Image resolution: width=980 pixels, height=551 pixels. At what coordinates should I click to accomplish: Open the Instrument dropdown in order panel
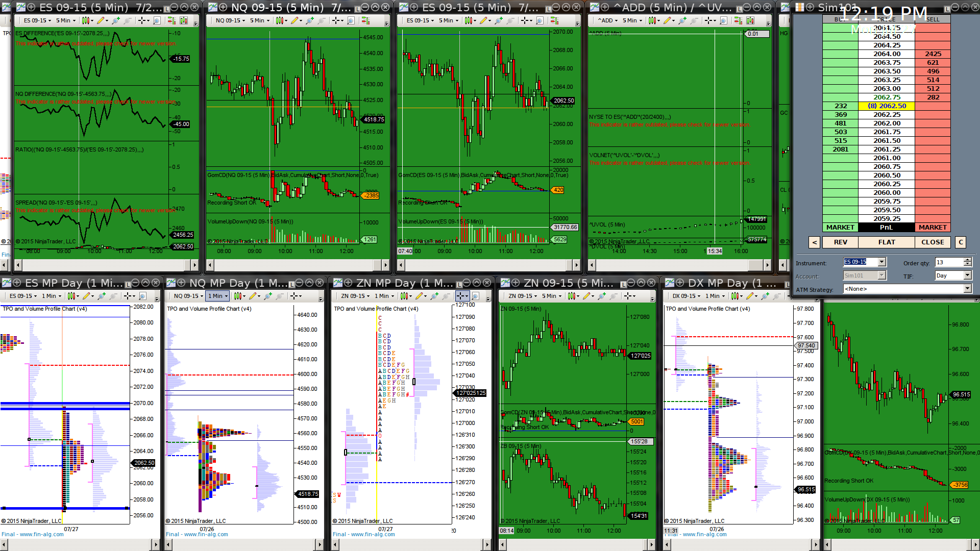pyautogui.click(x=881, y=262)
